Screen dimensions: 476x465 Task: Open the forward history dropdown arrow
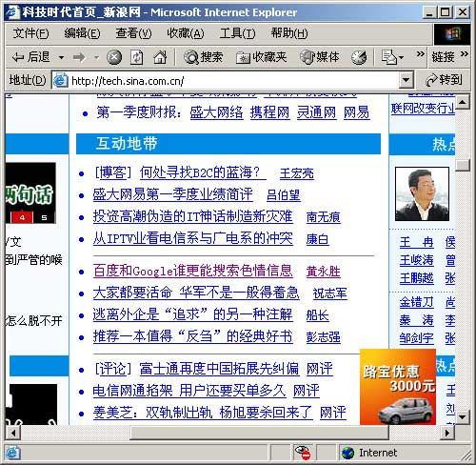(x=97, y=58)
